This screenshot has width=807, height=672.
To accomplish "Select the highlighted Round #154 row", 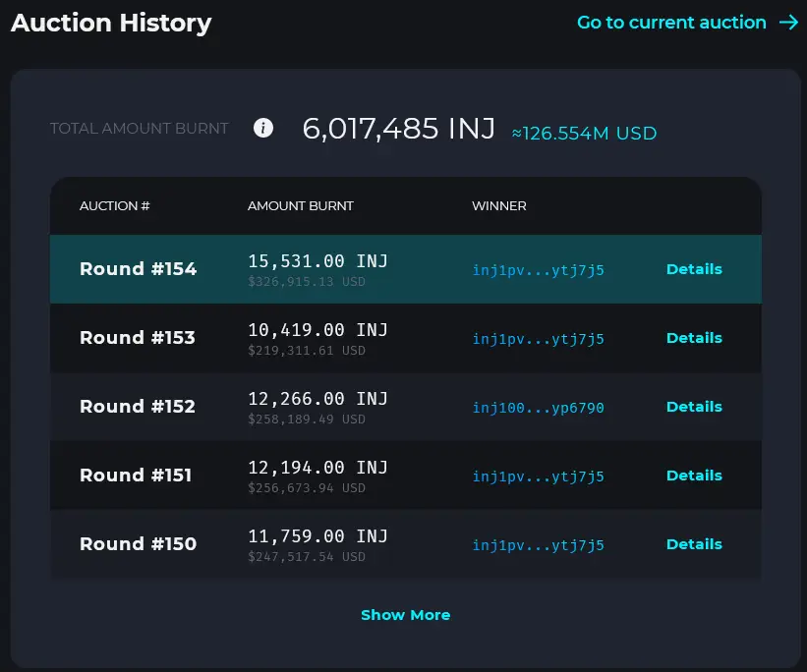I will click(x=406, y=269).
